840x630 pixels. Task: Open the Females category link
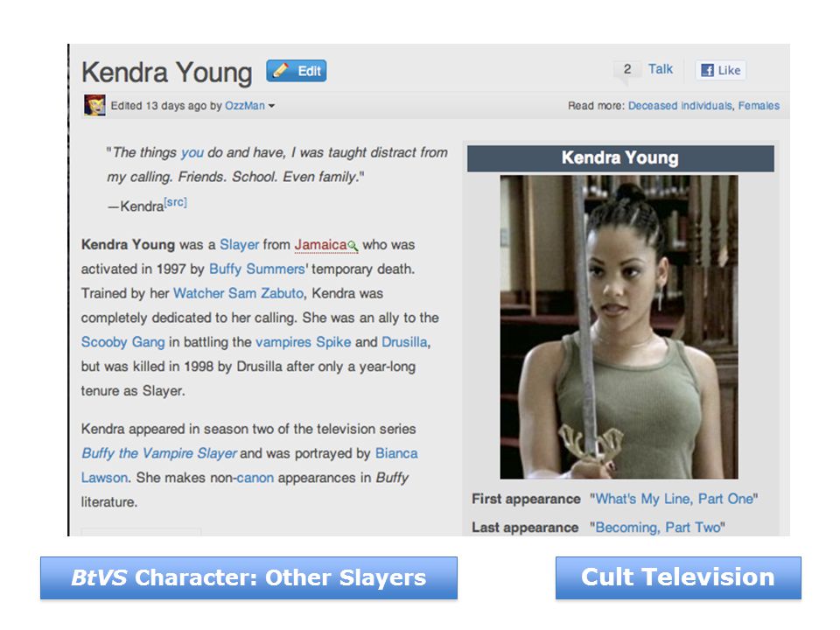click(759, 106)
